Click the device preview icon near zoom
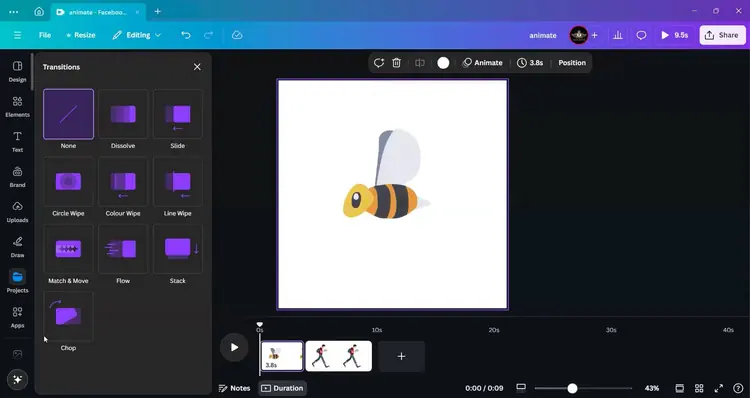This screenshot has height=398, width=750. click(521, 387)
